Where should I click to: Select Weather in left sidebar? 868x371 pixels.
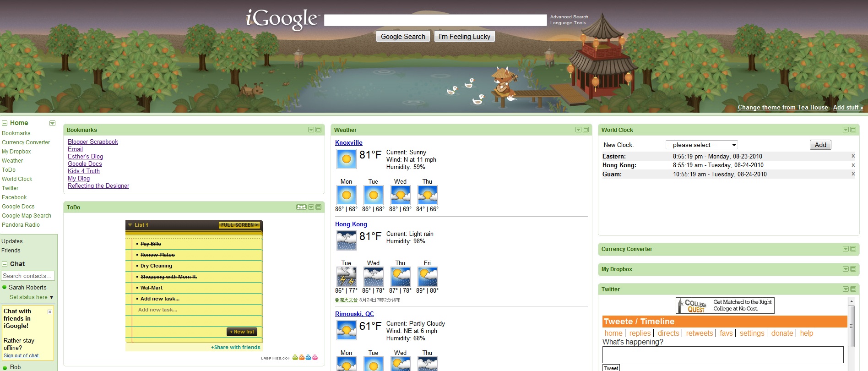12,161
